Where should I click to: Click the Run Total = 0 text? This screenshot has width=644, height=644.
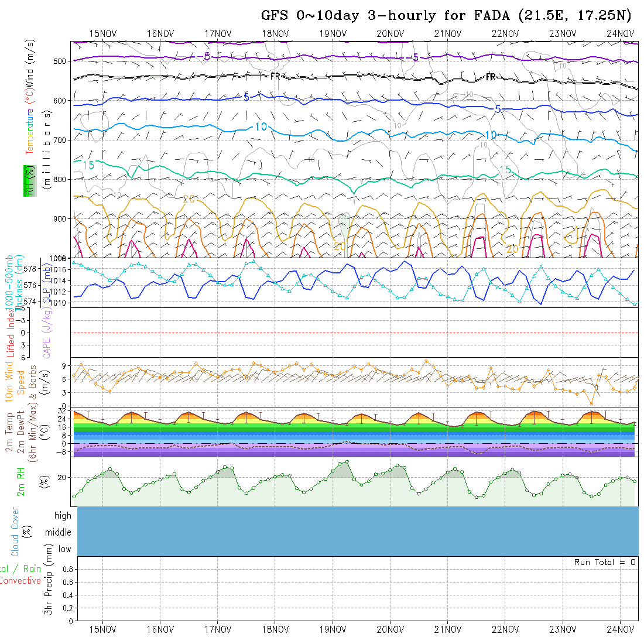tap(605, 562)
